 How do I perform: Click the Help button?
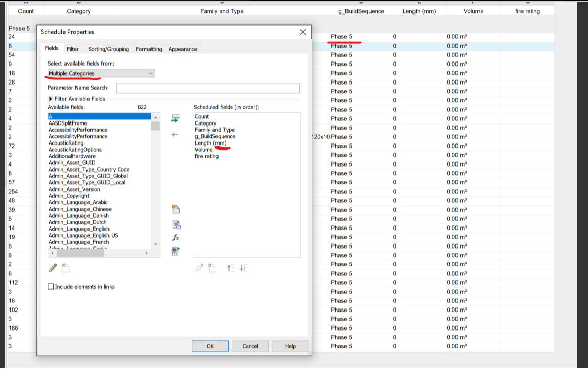click(290, 346)
